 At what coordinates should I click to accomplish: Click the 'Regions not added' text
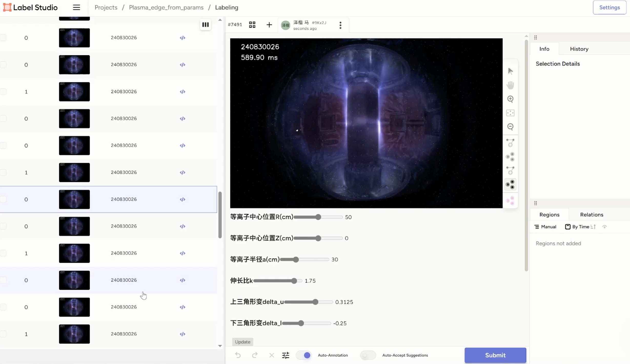(x=558, y=243)
